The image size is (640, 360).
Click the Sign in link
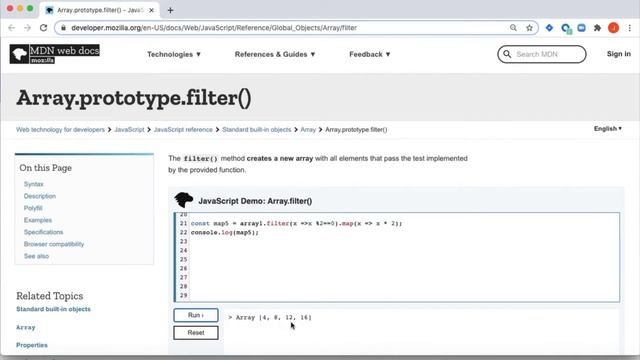[618, 54]
